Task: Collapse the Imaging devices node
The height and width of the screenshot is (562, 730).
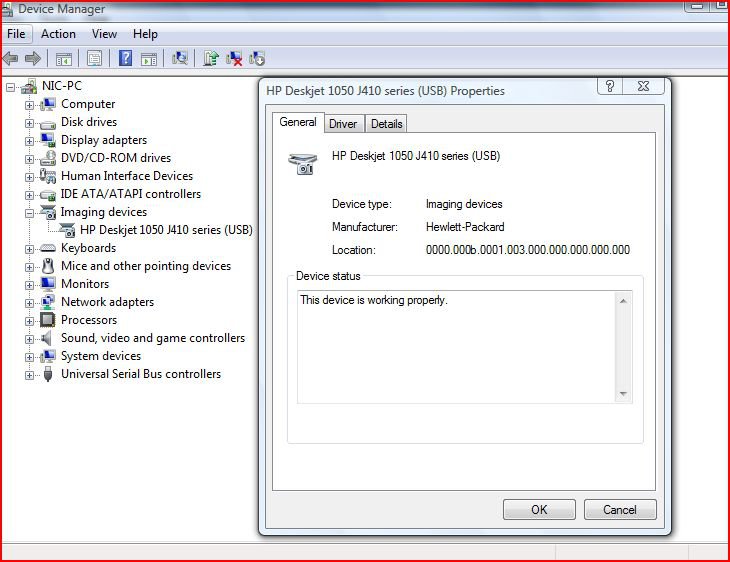Action: (x=29, y=213)
